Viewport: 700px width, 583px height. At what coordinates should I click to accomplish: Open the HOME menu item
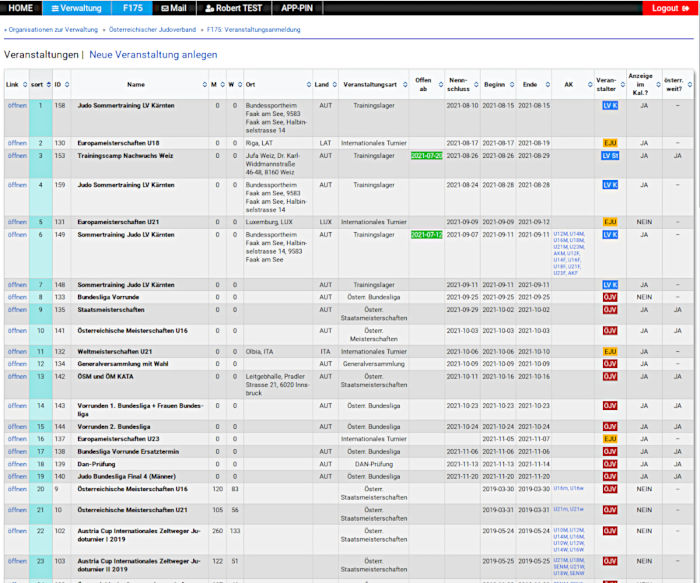click(21, 8)
